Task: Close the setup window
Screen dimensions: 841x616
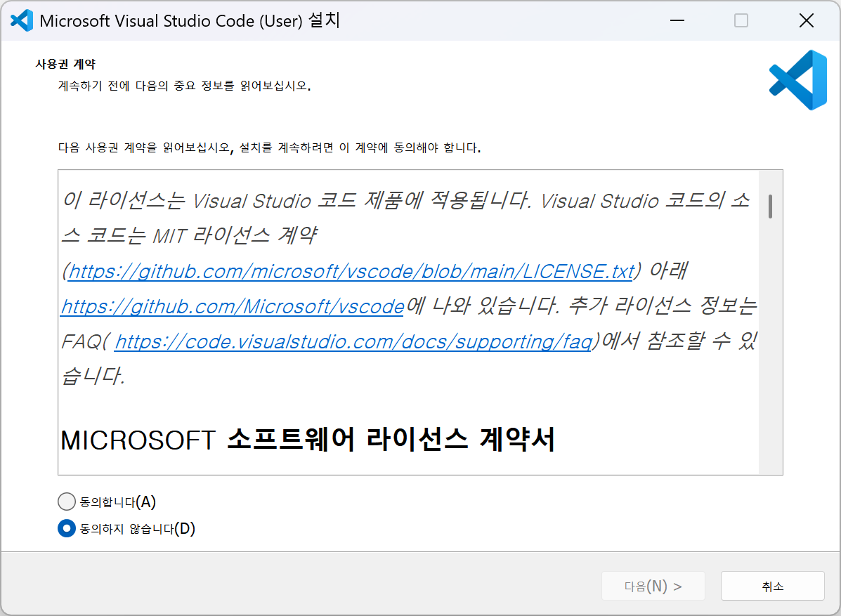Action: (x=806, y=20)
